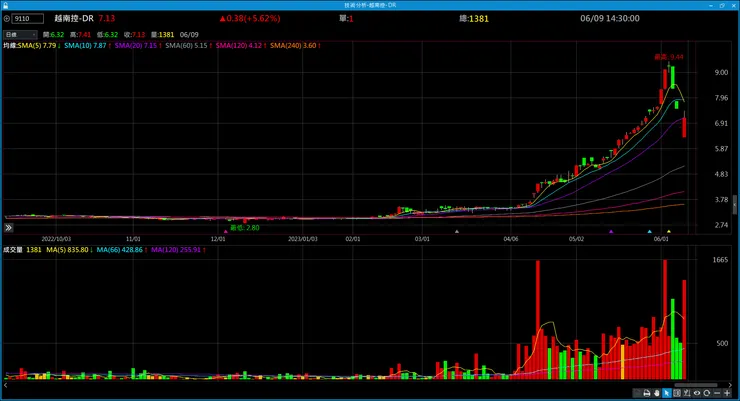Click the SMA(240) 3.60 label
This screenshot has width=740, height=401.
click(x=295, y=46)
